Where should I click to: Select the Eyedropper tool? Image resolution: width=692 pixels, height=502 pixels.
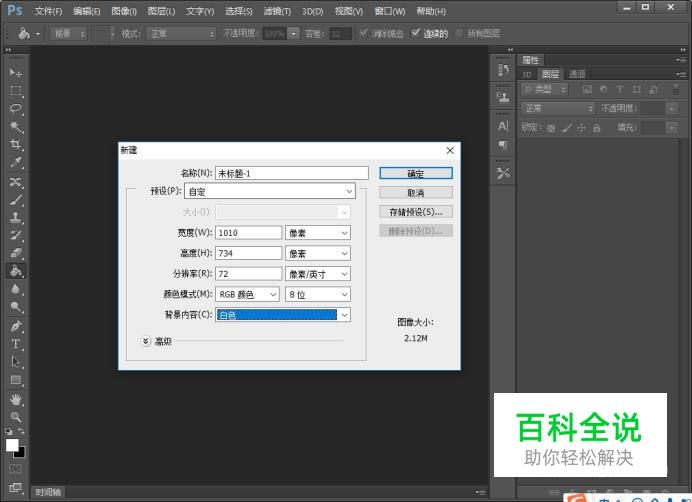(x=16, y=162)
